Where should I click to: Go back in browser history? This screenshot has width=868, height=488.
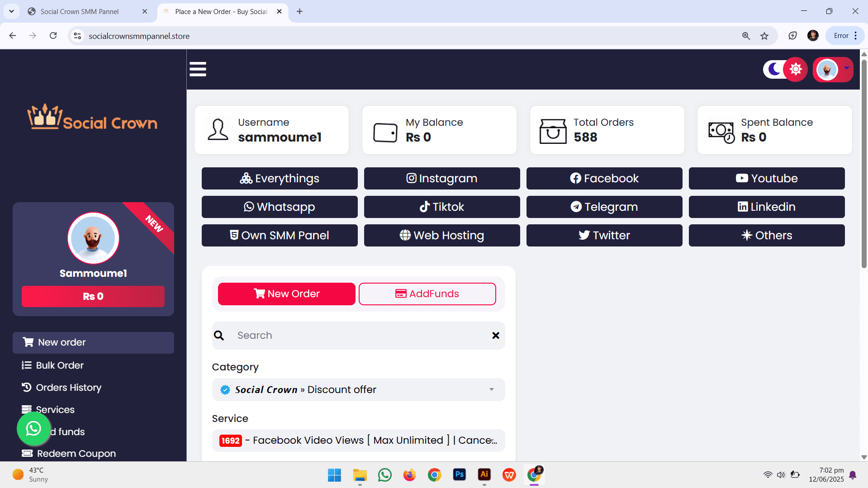coord(13,36)
